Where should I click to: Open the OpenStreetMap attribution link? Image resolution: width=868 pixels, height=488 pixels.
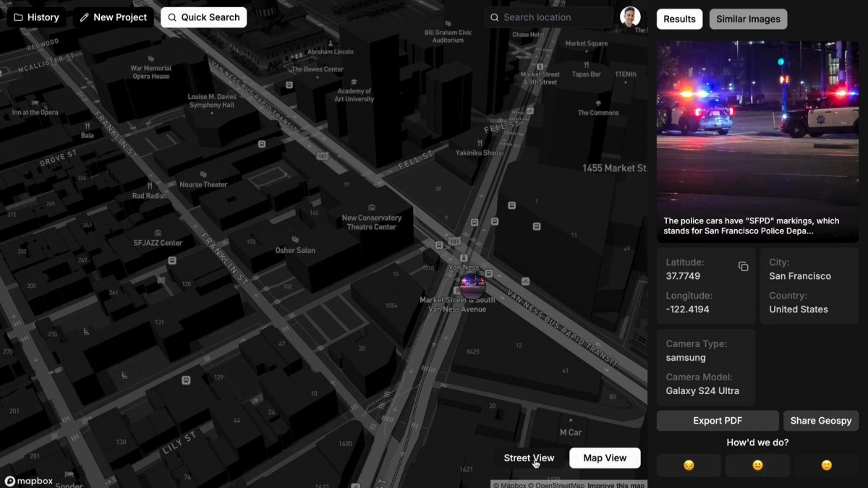556,485
